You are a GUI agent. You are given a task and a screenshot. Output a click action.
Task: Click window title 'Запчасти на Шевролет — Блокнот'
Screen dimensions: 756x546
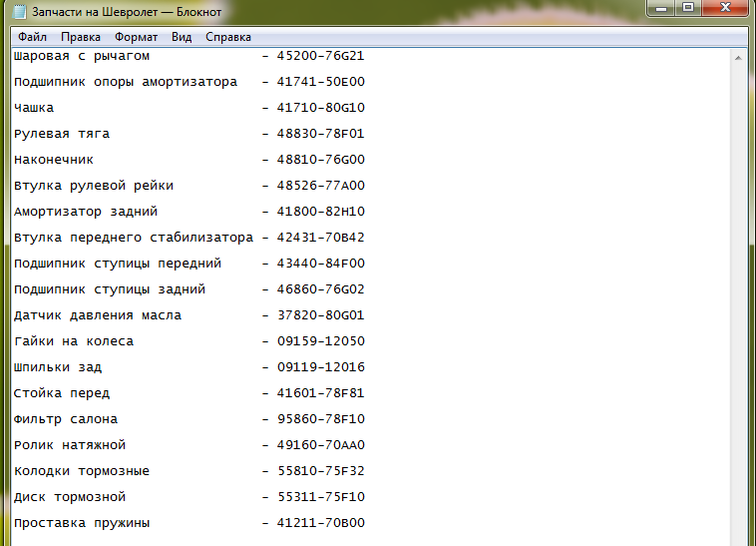point(127,12)
